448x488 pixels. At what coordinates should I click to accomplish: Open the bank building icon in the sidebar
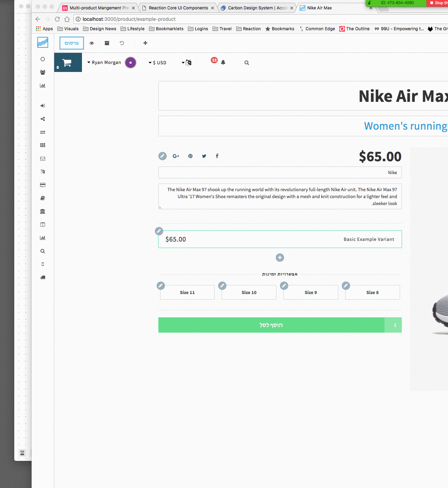click(x=43, y=211)
